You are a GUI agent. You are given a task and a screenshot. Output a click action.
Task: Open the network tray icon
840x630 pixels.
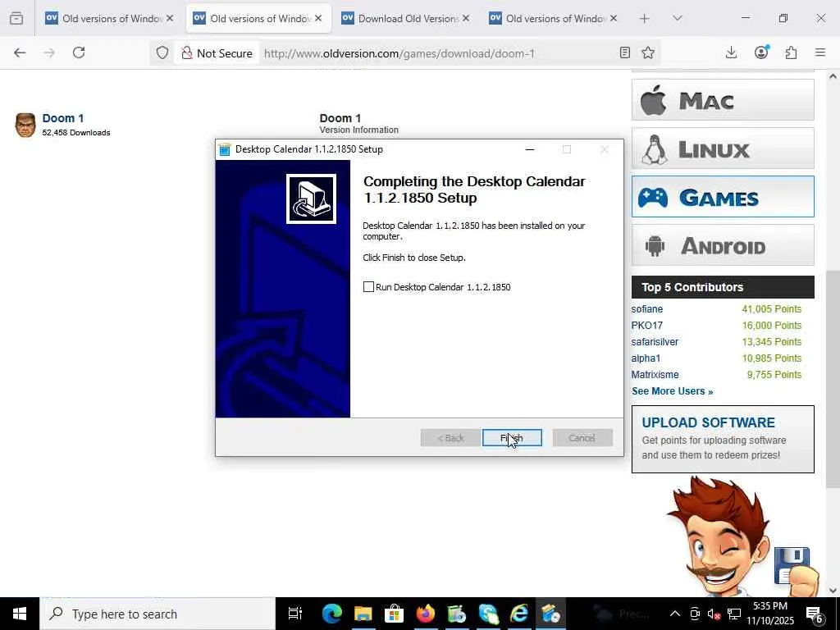coord(734,614)
